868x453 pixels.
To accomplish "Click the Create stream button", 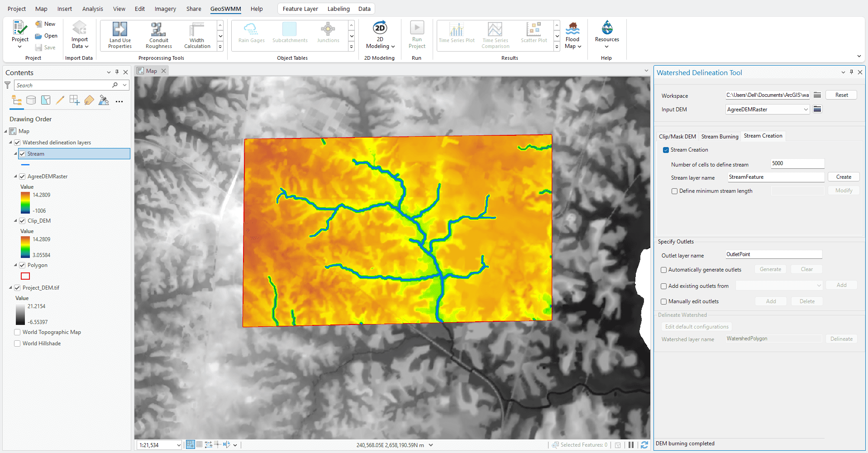I will point(843,177).
